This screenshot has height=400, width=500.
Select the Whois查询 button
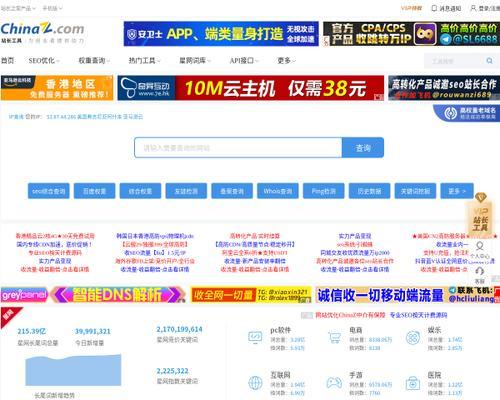click(x=278, y=191)
